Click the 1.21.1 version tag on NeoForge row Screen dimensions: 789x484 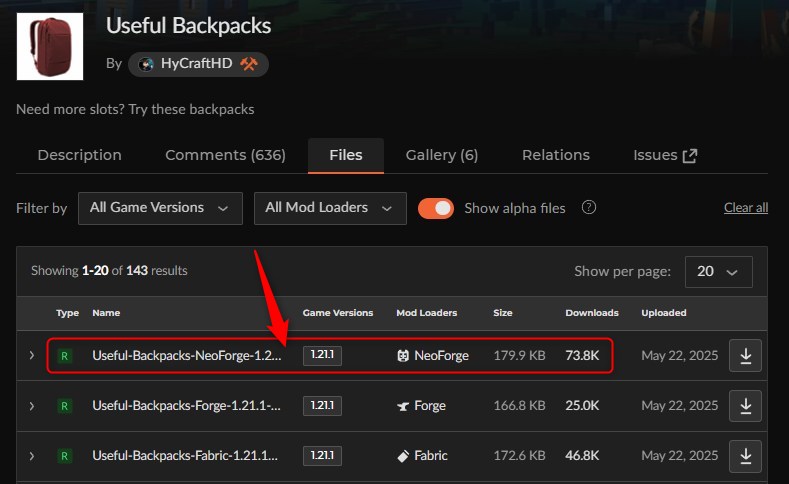[322, 355]
